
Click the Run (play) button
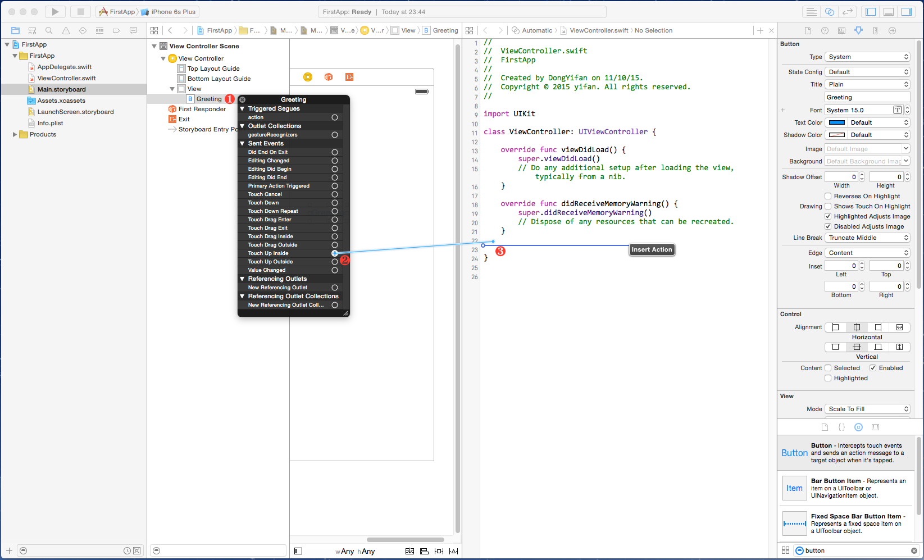point(55,12)
